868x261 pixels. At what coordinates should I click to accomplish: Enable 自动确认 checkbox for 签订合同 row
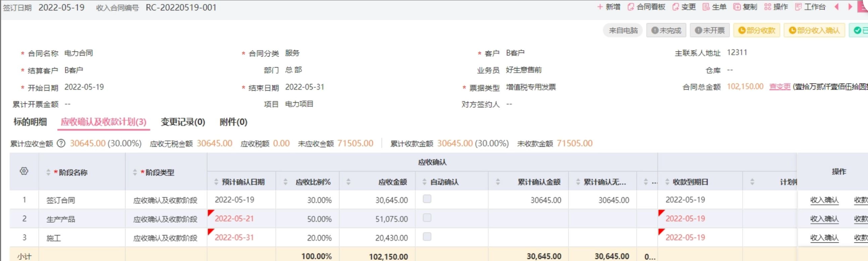pyautogui.click(x=427, y=199)
